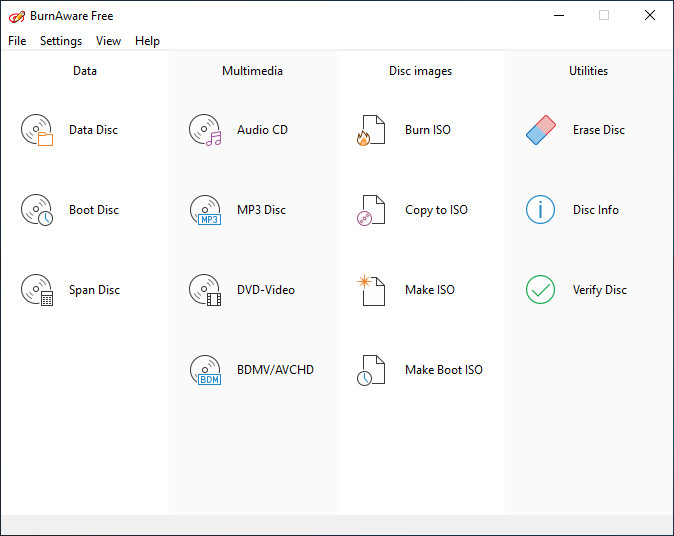674x536 pixels.
Task: Click the Utilities column heading
Action: [588, 71]
